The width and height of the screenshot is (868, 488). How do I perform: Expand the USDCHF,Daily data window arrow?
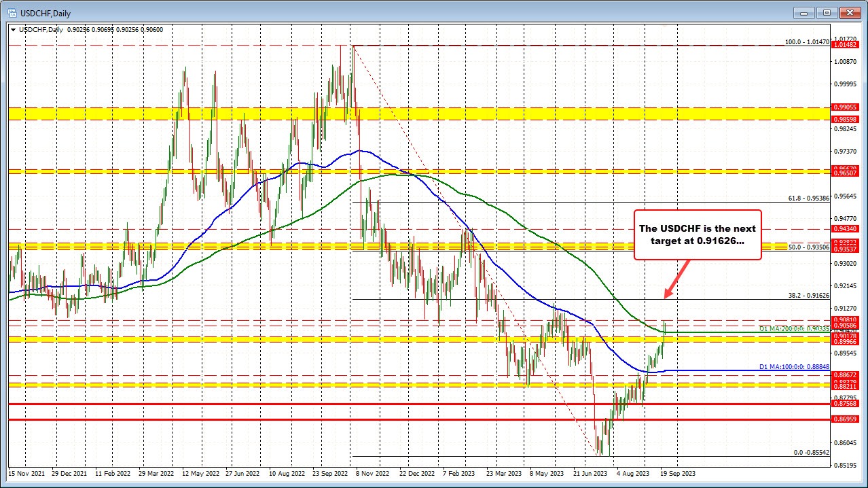click(13, 30)
